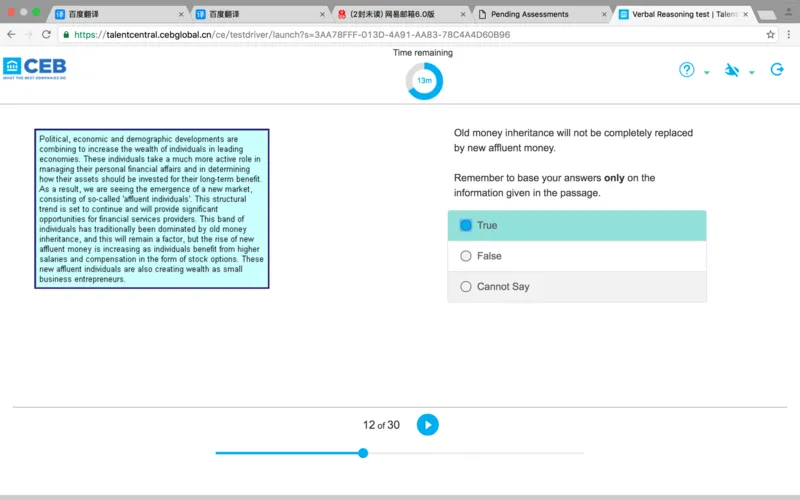
Task: Open the help question mark icon
Action: 687,70
